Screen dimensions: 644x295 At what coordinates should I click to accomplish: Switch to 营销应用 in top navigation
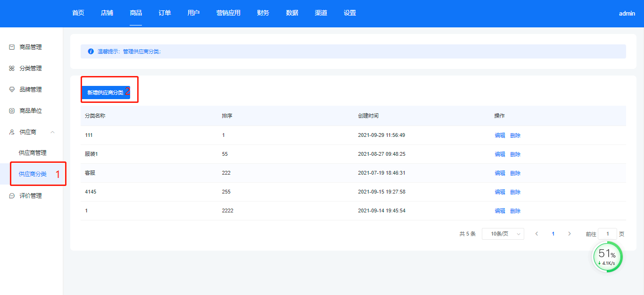pyautogui.click(x=228, y=13)
